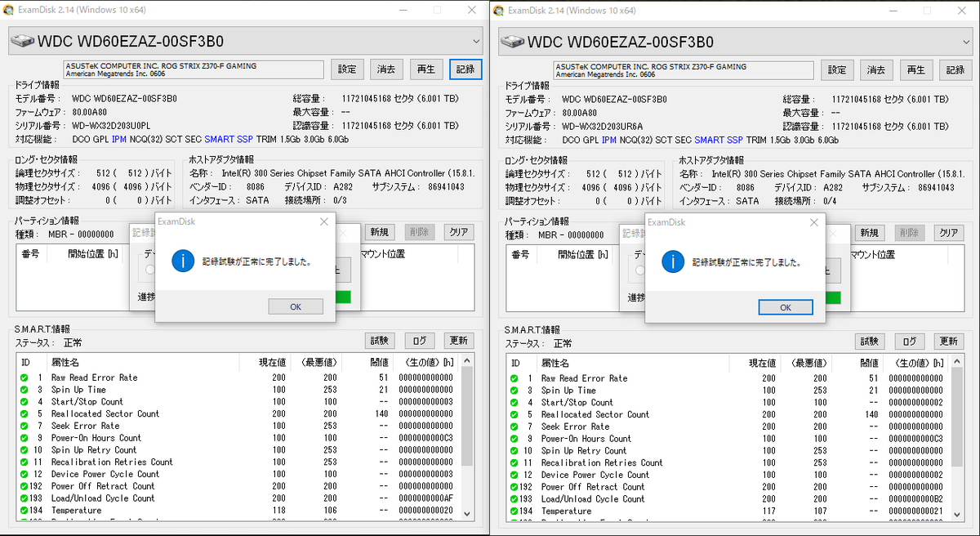Click the 再生 button in the left window
The height and width of the screenshot is (536, 980).
426,70
